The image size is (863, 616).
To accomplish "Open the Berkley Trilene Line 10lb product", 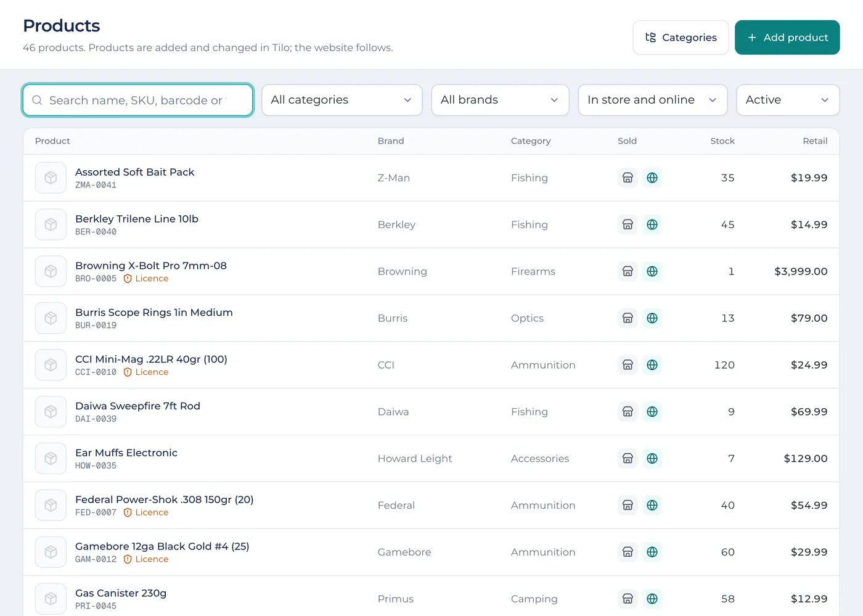I will pos(137,219).
